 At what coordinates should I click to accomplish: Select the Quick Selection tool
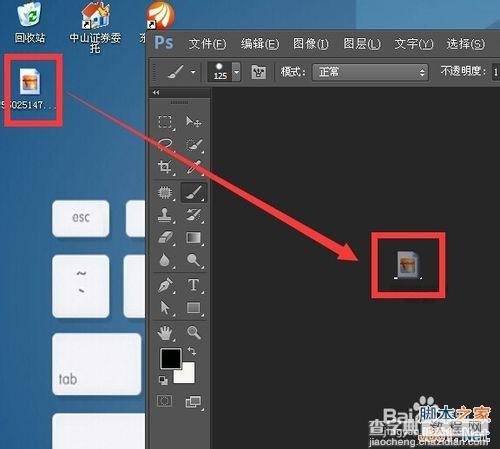[x=194, y=144]
